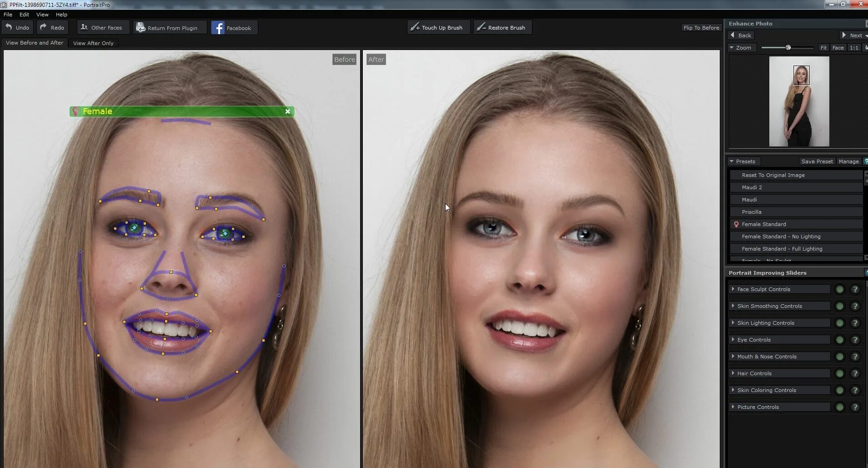Expand the Face Sculpt Controls section

click(x=780, y=289)
